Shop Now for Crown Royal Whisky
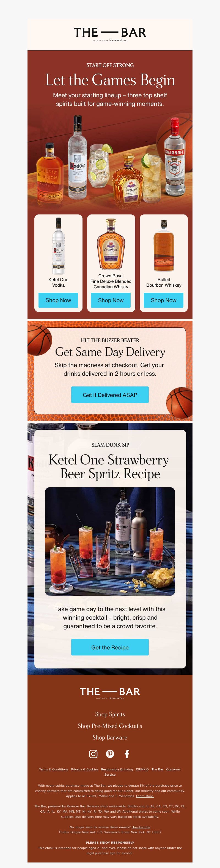 [x=111, y=300]
